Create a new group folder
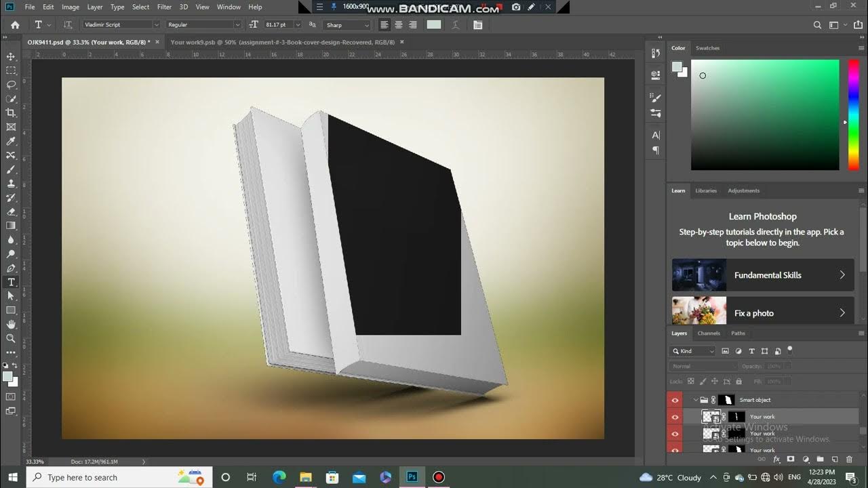This screenshot has height=488, width=868. [x=820, y=460]
